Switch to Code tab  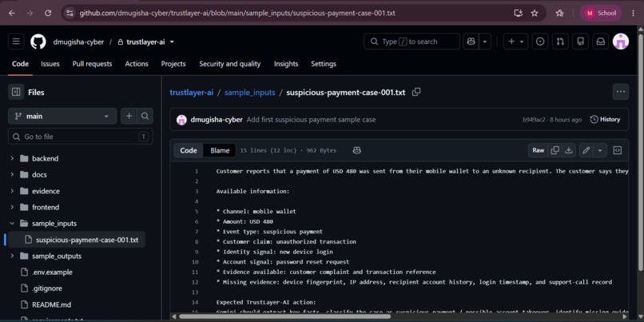(x=20, y=64)
